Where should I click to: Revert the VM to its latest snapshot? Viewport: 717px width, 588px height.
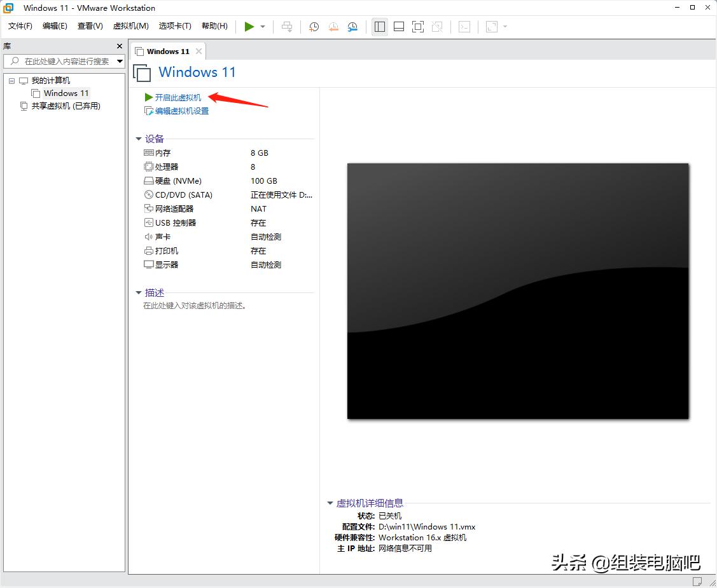[333, 26]
